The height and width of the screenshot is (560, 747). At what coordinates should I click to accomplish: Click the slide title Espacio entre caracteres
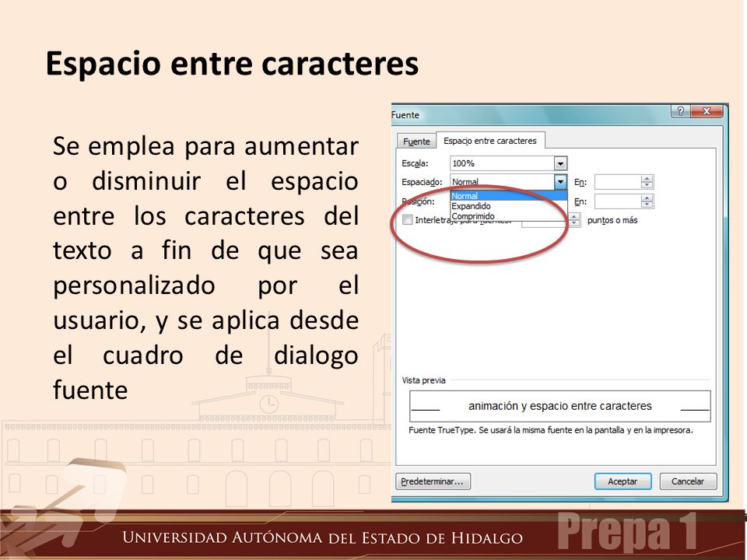(x=232, y=63)
